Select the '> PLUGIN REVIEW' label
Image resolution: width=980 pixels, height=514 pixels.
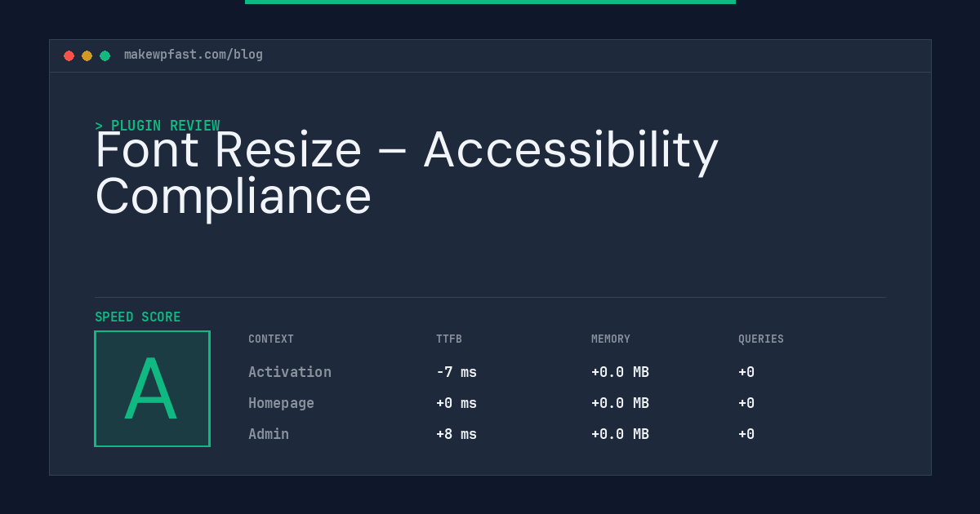tap(158, 126)
